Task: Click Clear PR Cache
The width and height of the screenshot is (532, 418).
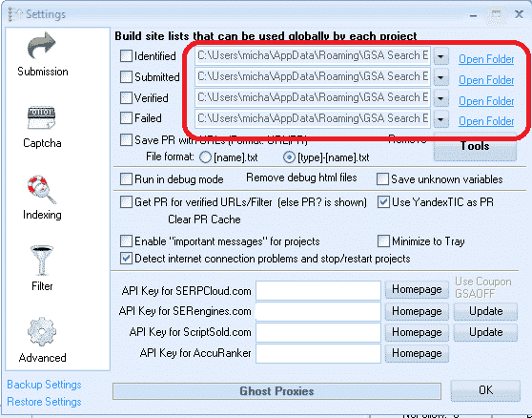Action: pyautogui.click(x=204, y=219)
